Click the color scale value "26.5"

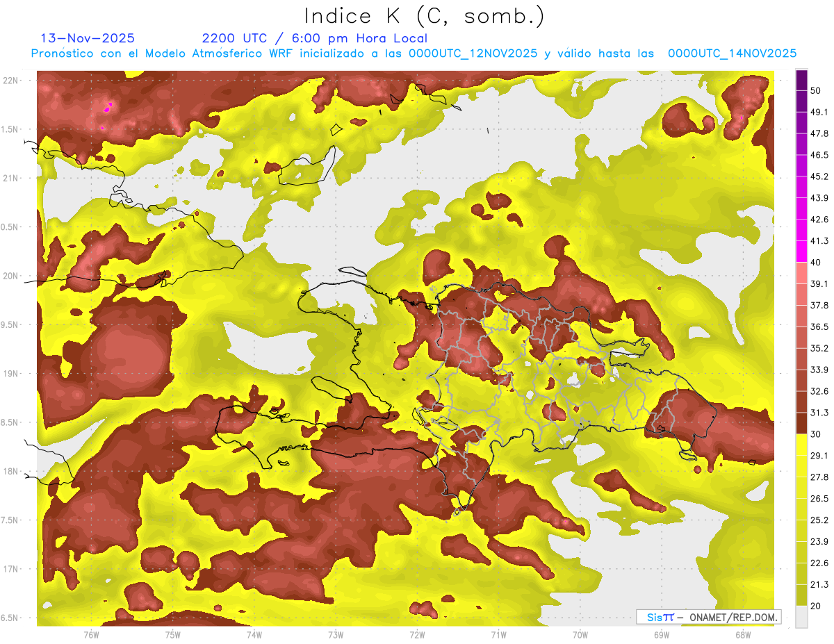pos(819,499)
